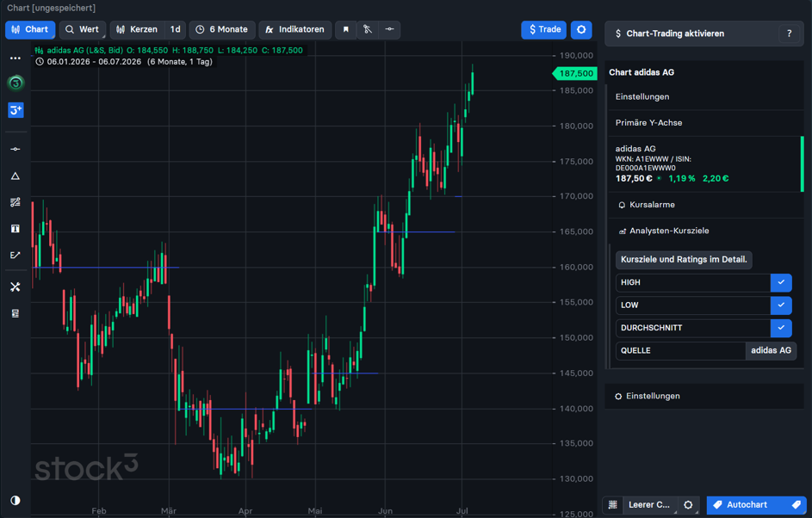This screenshot has height=518, width=812.
Task: Open the Leerer C... template dropdown
Action: [649, 505]
